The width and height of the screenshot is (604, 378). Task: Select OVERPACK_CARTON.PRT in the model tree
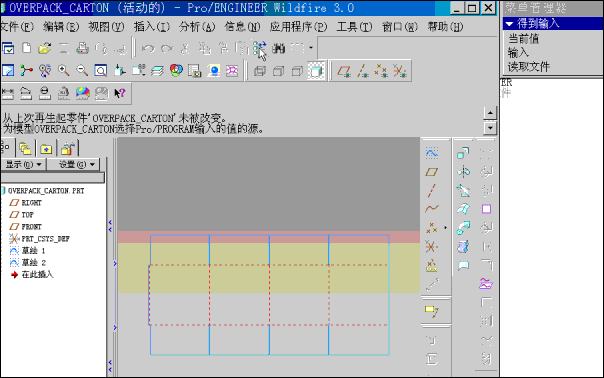[x=46, y=191]
